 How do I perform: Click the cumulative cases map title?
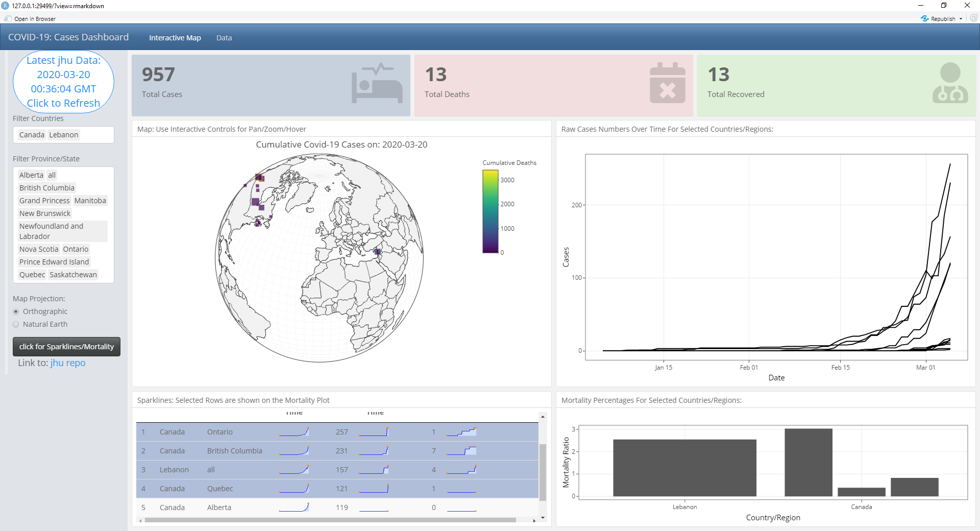point(341,144)
